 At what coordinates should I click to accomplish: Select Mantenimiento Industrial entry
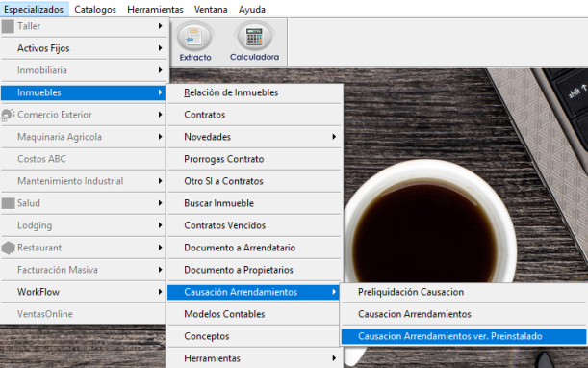[84, 181]
